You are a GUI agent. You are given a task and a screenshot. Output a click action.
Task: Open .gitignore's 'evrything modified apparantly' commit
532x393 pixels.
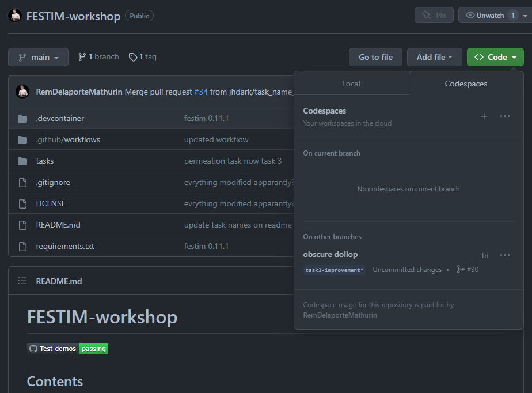click(x=239, y=183)
